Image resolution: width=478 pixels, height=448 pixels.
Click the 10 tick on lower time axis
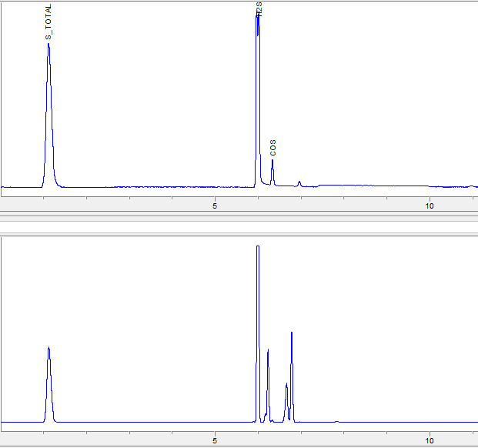[430, 441]
